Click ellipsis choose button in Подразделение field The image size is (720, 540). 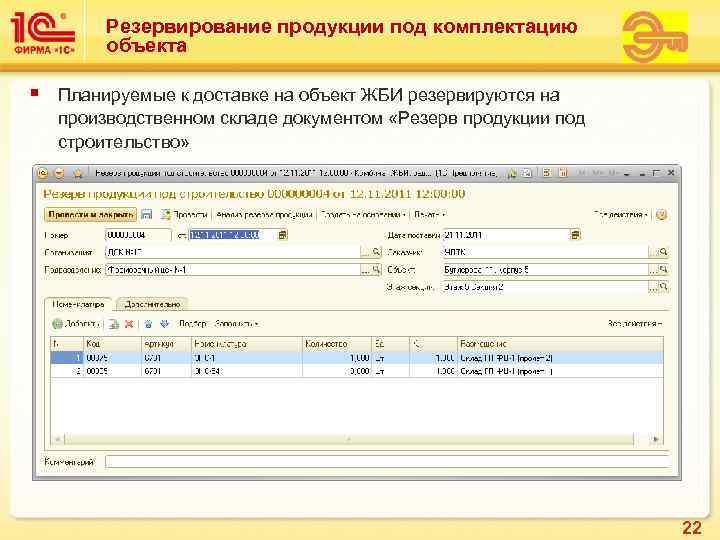click(365, 270)
